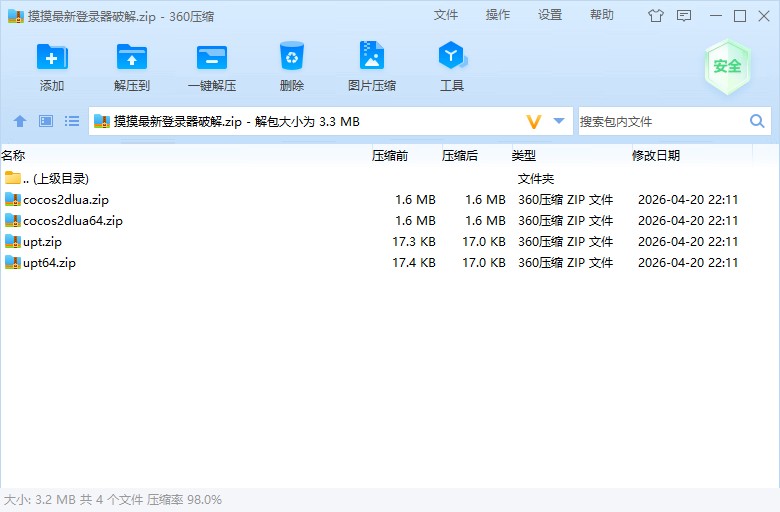Minimize the 360压缩 window
Viewport: 780px width, 512px height.
click(x=716, y=16)
